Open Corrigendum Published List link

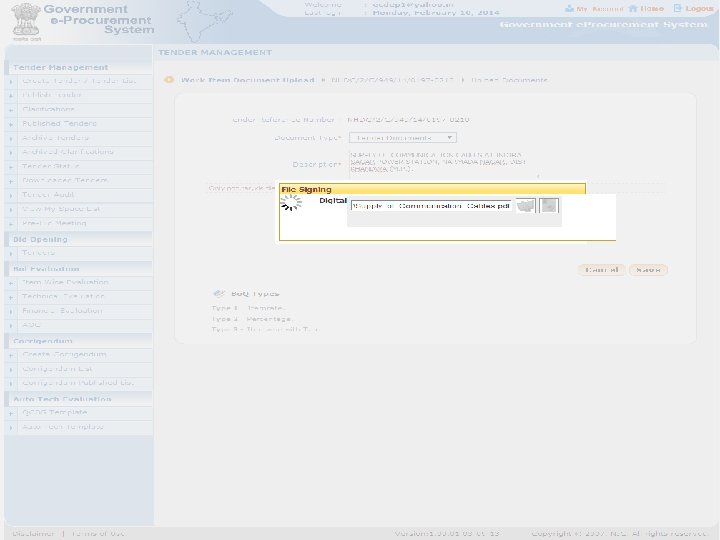point(78,383)
